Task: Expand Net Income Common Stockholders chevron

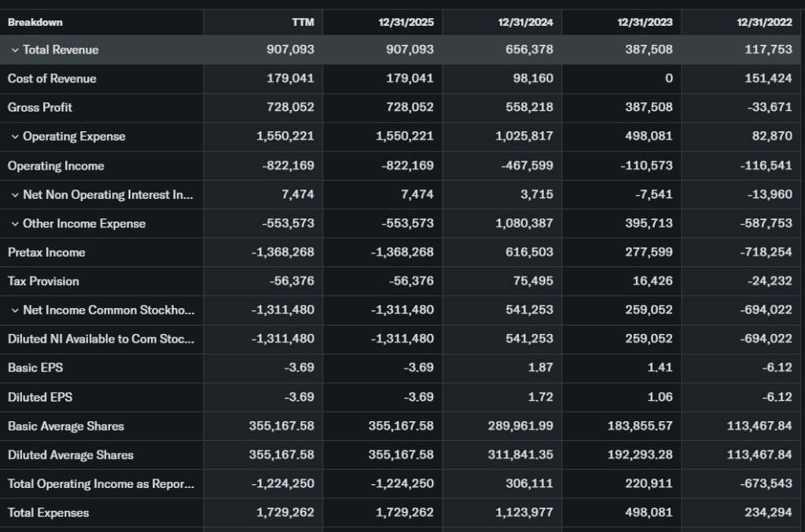Action: (x=15, y=310)
